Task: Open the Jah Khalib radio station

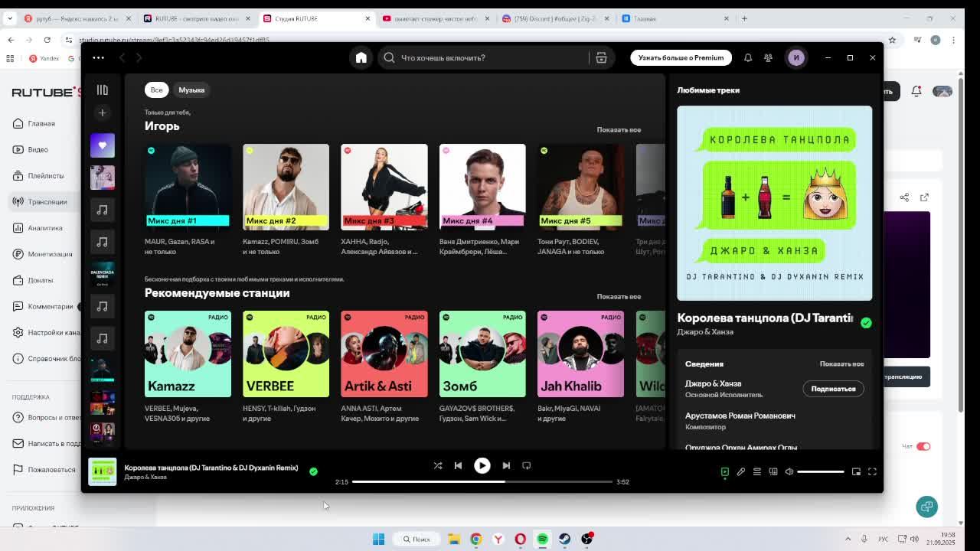Action: [580, 354]
